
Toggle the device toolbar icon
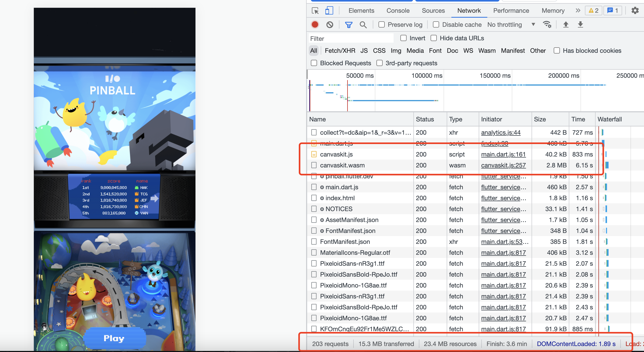point(329,11)
